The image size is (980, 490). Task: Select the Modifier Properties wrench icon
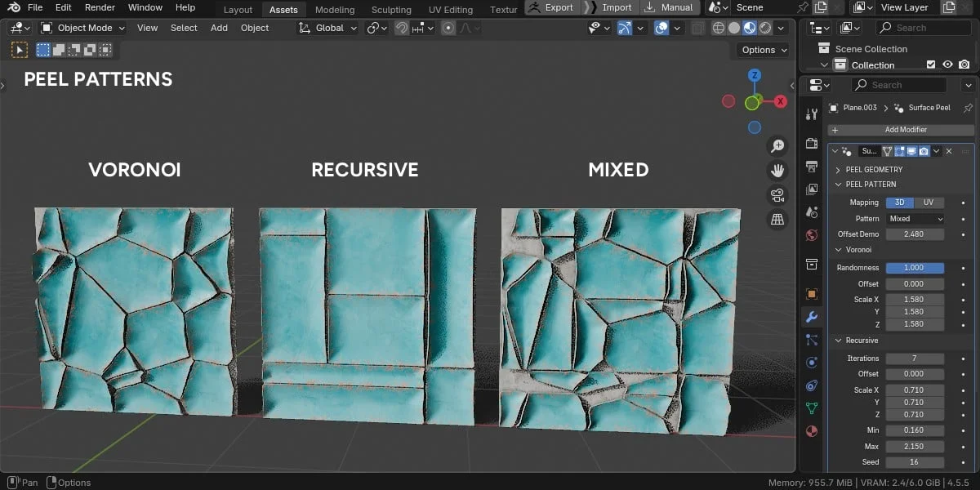(811, 317)
